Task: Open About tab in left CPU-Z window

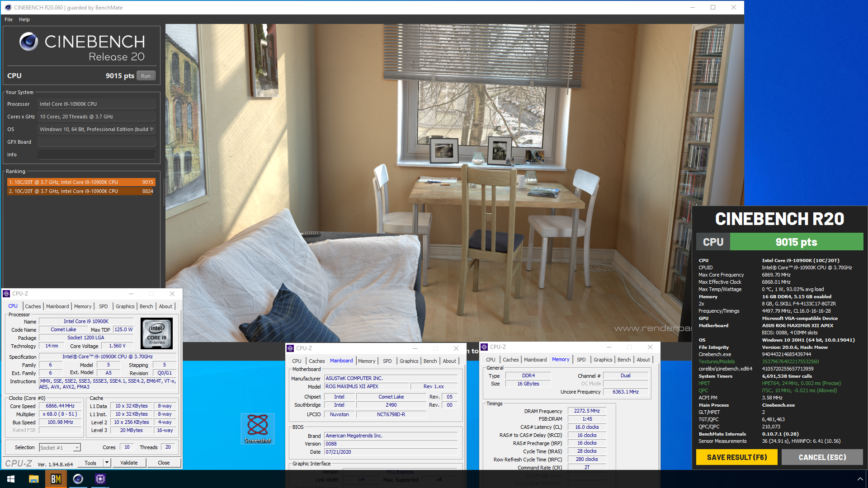Action: (165, 306)
